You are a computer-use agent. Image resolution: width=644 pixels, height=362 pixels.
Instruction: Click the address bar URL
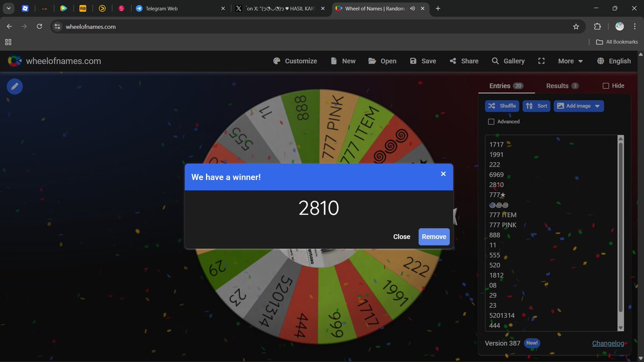tap(90, 27)
